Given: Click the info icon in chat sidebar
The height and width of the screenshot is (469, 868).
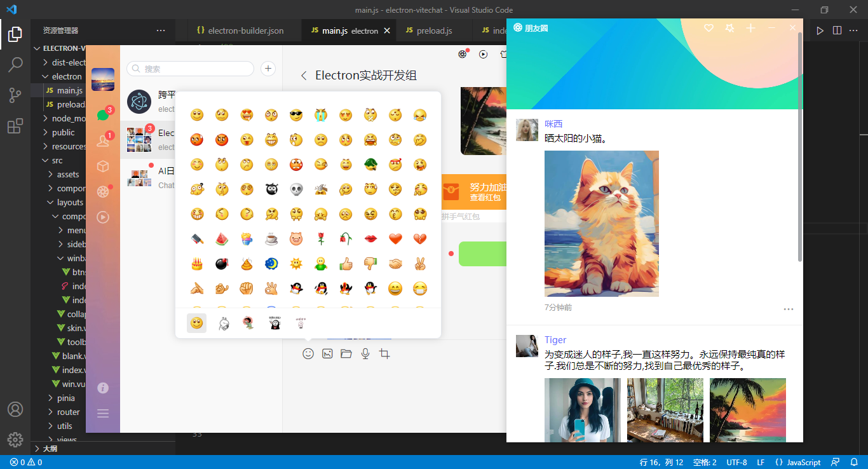Looking at the screenshot, I should (x=103, y=388).
